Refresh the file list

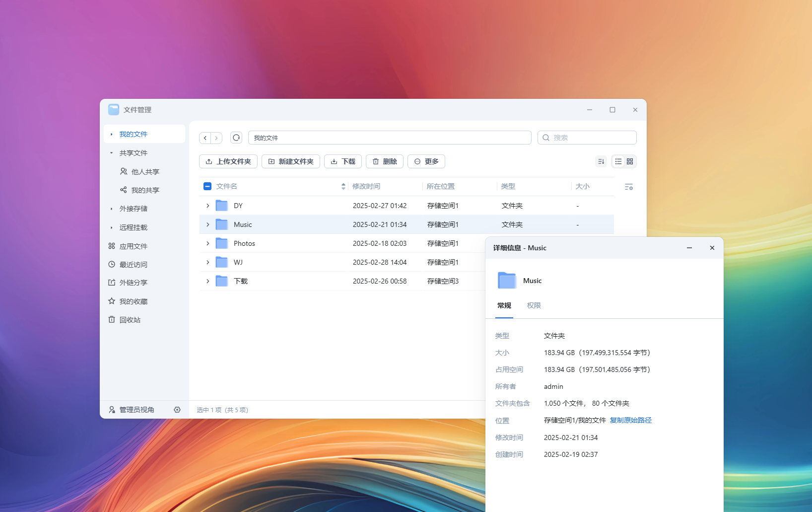236,138
